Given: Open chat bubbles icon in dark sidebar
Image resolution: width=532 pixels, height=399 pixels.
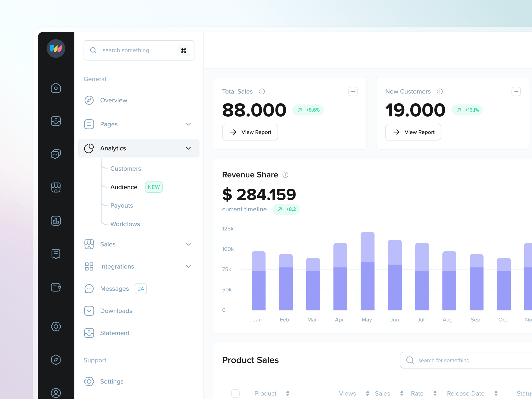Looking at the screenshot, I should point(56,154).
